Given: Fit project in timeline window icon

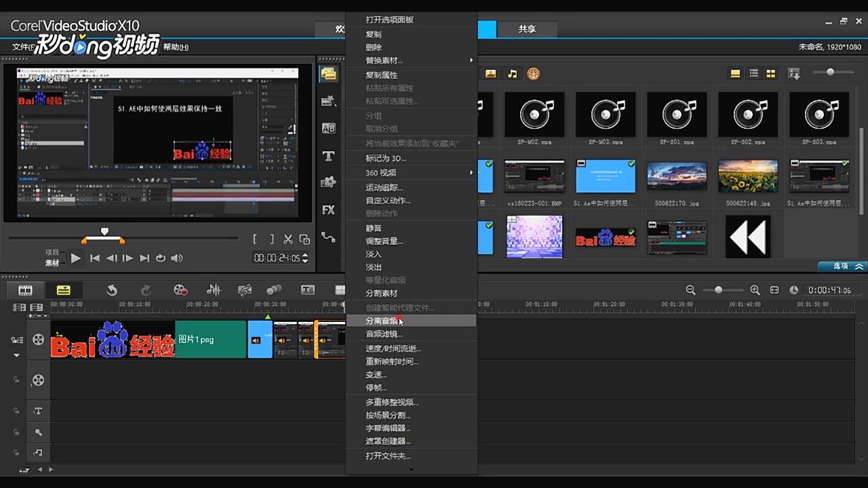Looking at the screenshot, I should pos(774,290).
